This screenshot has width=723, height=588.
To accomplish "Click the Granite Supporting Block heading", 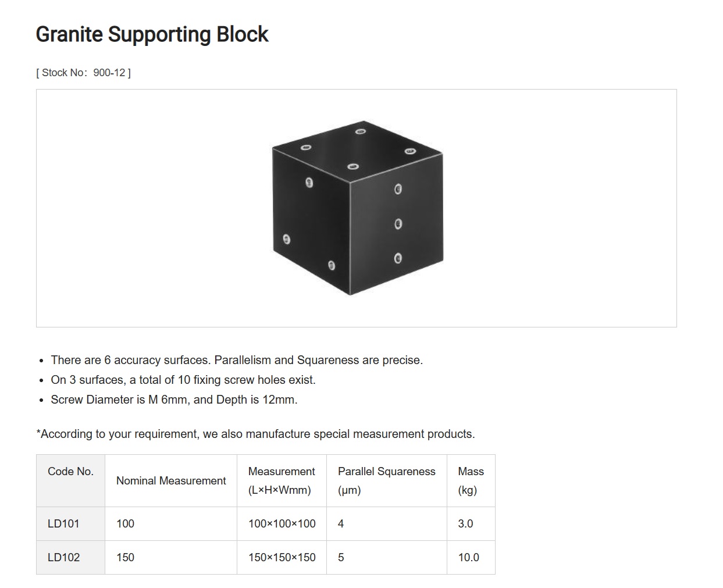I will click(x=152, y=34).
